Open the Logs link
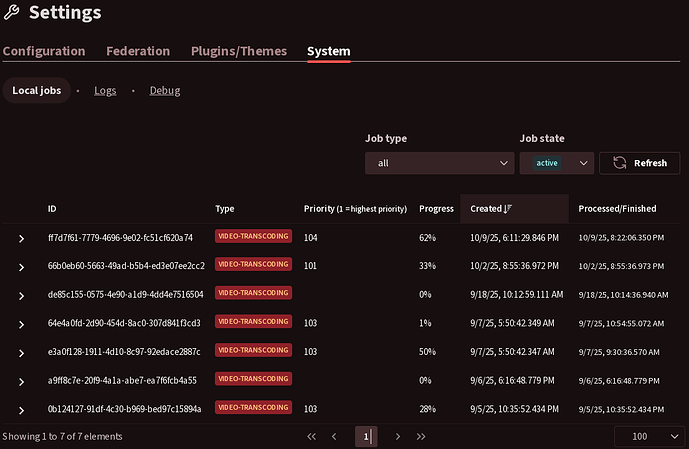Screen dimensions: 689x449 tap(105, 91)
